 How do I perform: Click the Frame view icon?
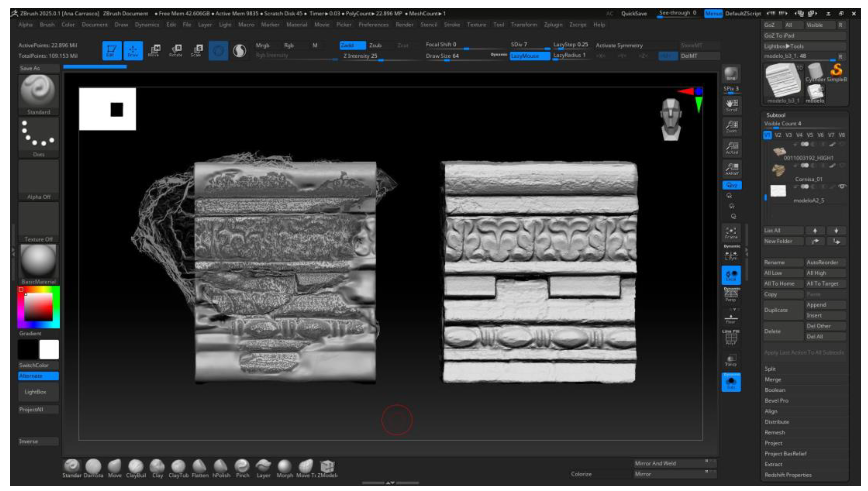pos(731,232)
